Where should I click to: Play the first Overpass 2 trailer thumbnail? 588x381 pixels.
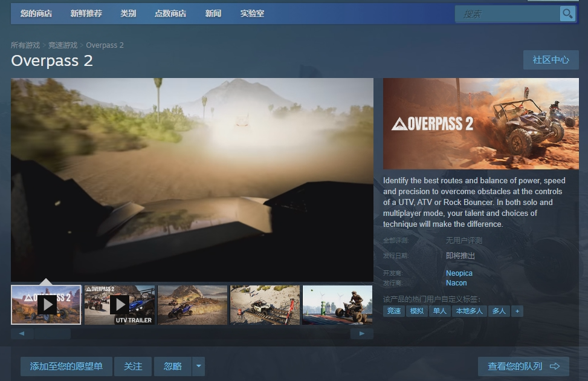(x=46, y=305)
